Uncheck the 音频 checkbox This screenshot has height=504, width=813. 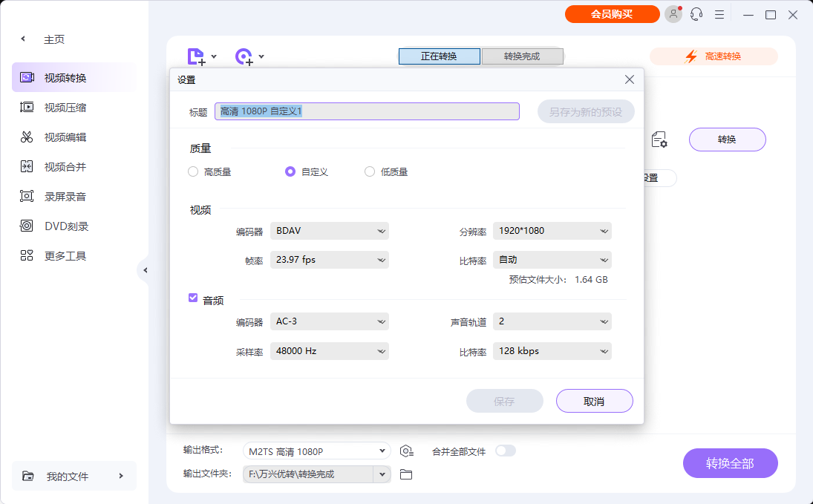pyautogui.click(x=192, y=298)
